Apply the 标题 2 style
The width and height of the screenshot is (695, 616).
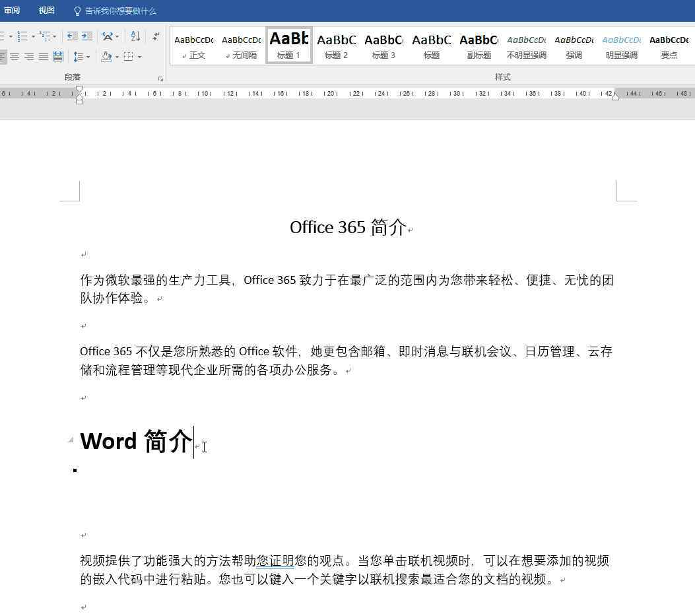click(x=337, y=46)
